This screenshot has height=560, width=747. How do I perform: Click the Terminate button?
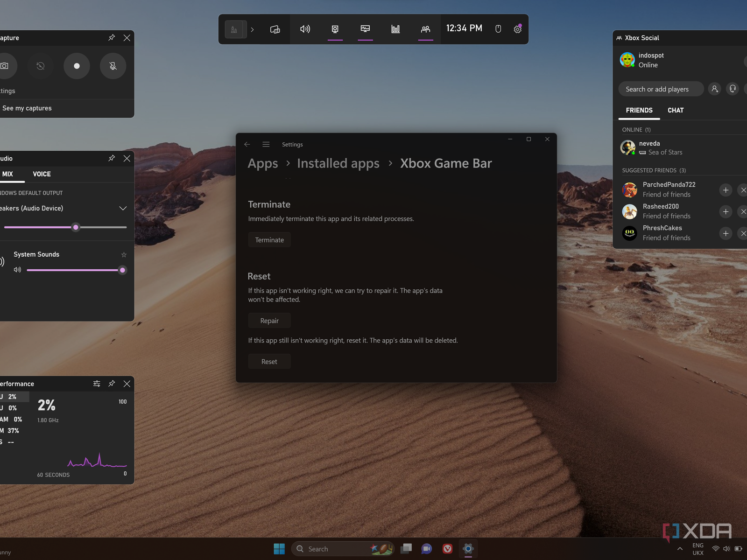click(269, 240)
